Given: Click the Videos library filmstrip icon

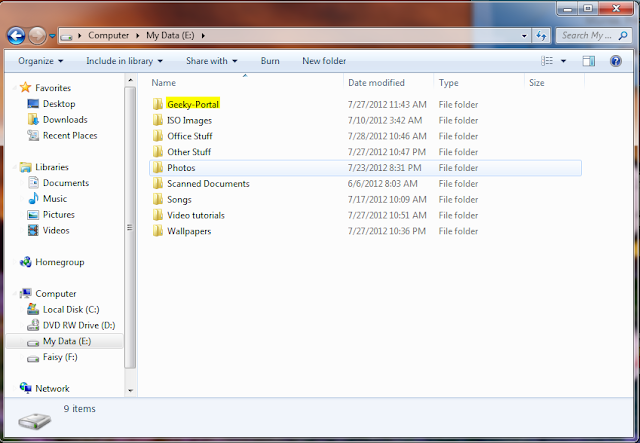Looking at the screenshot, I should 33,230.
